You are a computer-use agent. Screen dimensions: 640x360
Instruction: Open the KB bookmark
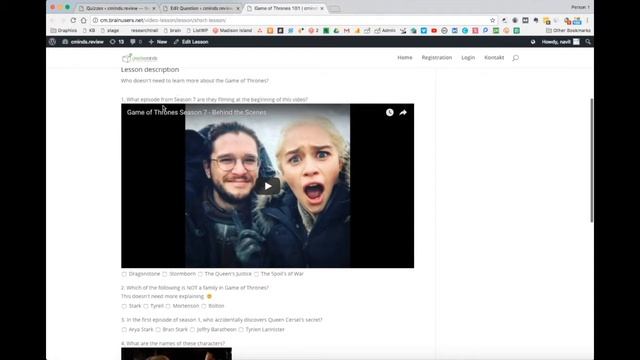[89, 31]
